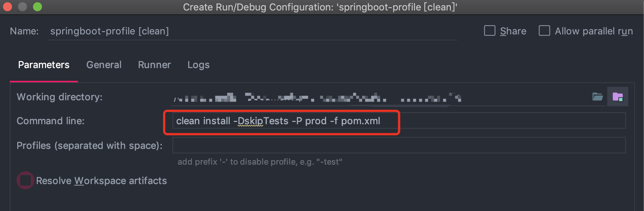Click the gray minimize window button
644x211 pixels.
(x=22, y=7)
